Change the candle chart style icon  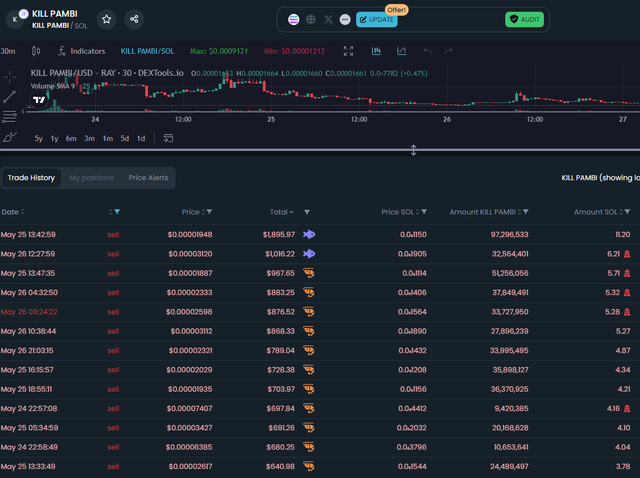tap(36, 51)
